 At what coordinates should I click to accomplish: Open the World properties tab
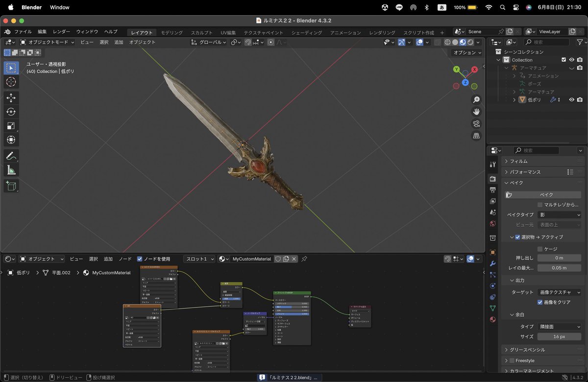[493, 223]
